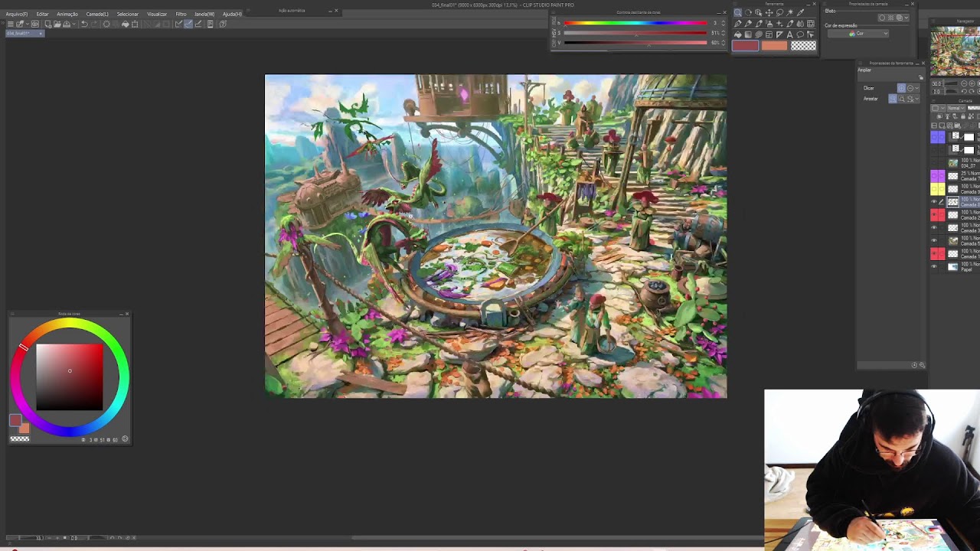Select the Brush tool

coord(759,24)
